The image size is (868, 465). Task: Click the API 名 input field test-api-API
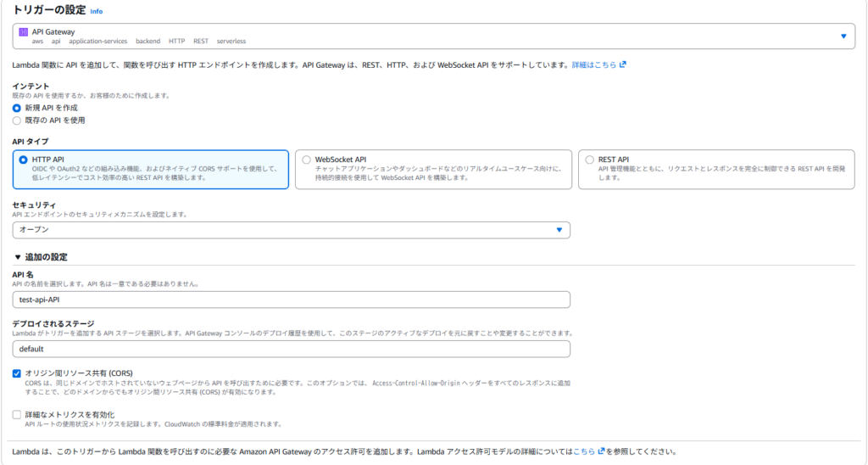pyautogui.click(x=292, y=300)
